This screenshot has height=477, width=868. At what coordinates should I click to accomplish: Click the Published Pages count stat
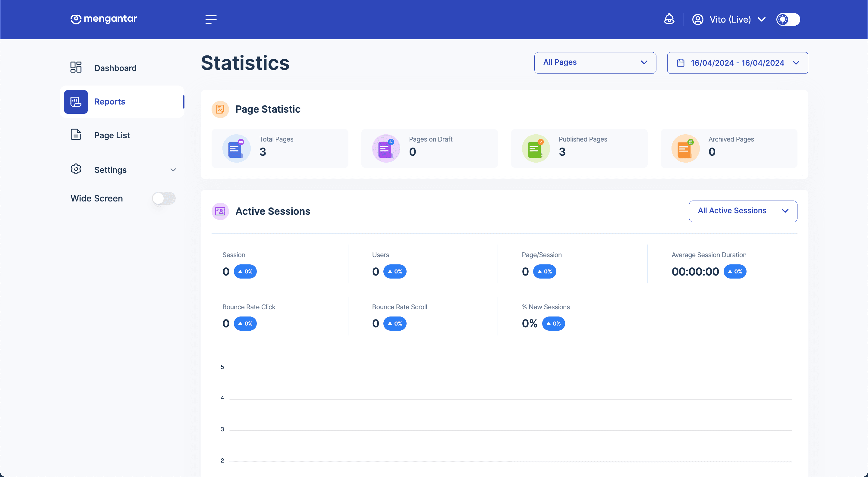(562, 151)
